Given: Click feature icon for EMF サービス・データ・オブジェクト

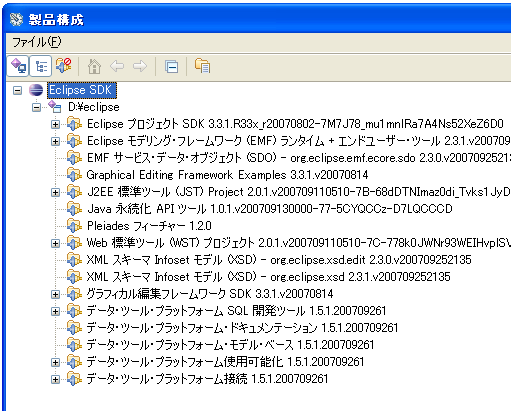Looking at the screenshot, I should pyautogui.click(x=74, y=158).
